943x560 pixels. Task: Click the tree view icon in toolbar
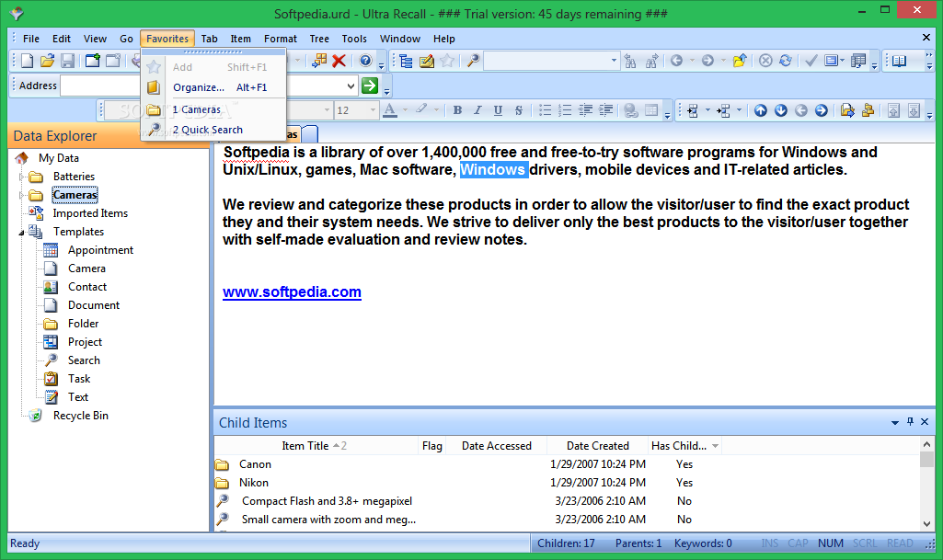tap(407, 61)
